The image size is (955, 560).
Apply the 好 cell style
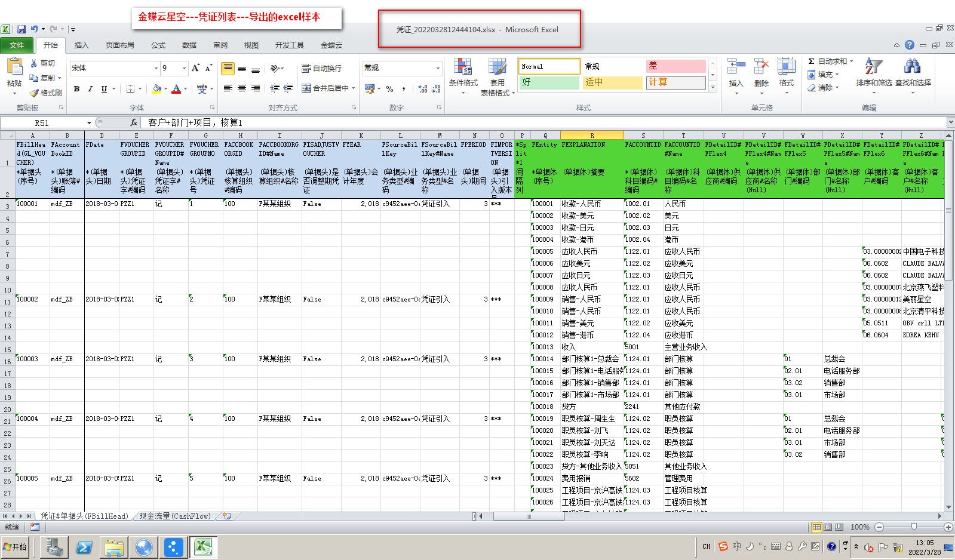point(548,82)
